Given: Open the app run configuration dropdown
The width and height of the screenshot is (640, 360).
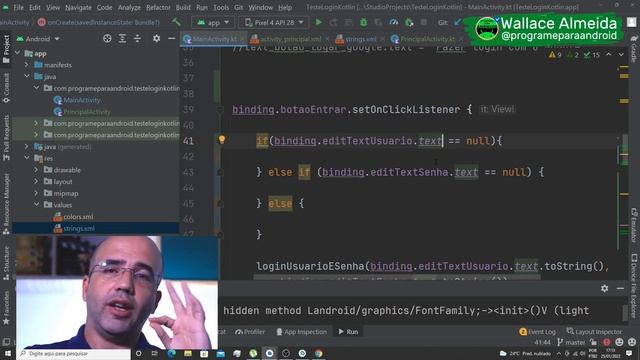Looking at the screenshot, I should click(x=213, y=22).
